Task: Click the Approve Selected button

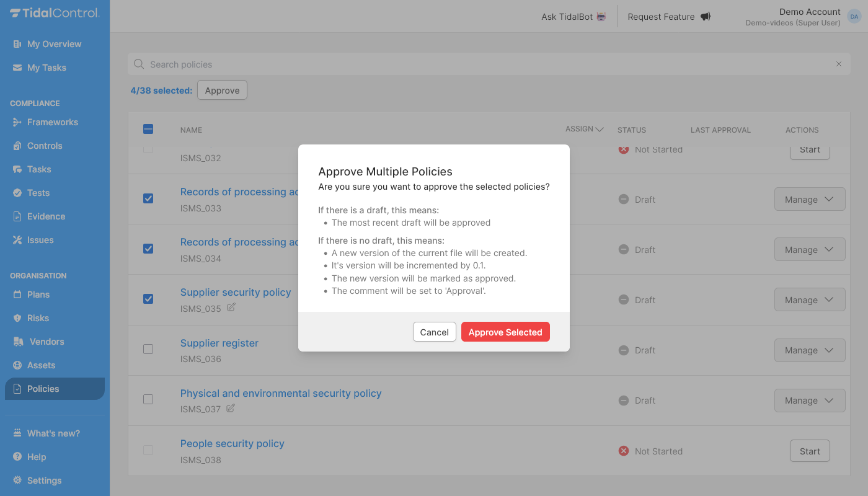Action: coord(505,332)
